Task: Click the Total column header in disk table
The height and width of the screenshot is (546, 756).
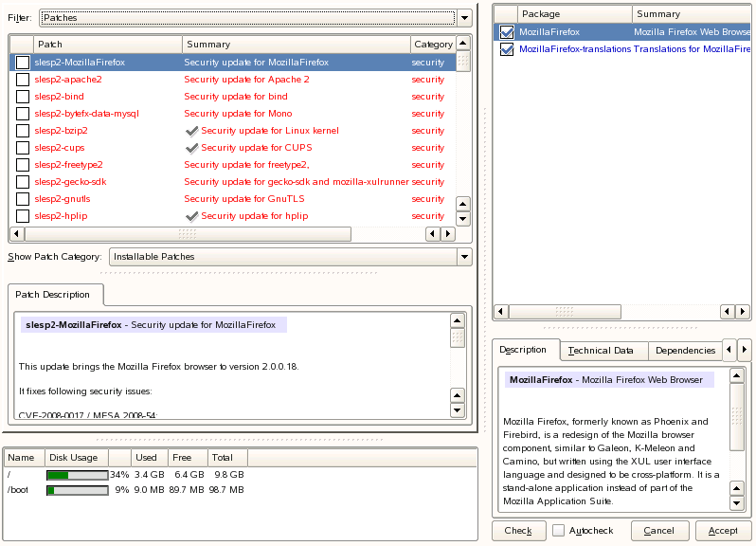Action: point(227,458)
